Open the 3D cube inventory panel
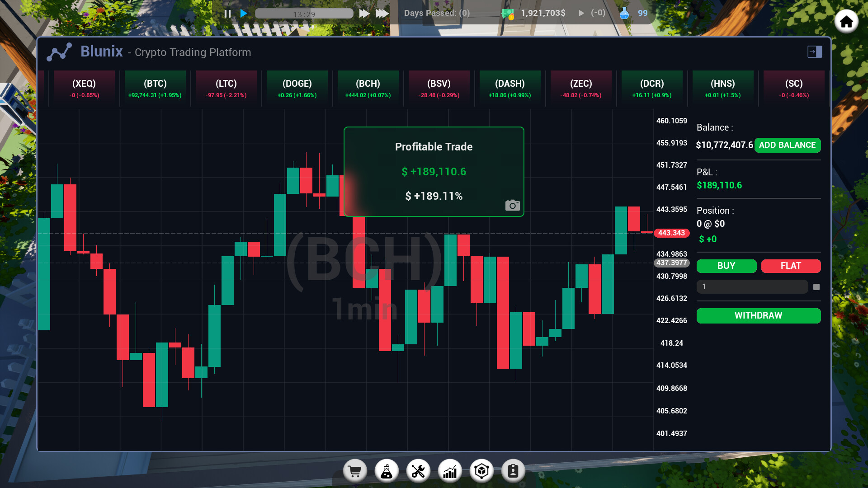The width and height of the screenshot is (868, 488). [x=481, y=471]
